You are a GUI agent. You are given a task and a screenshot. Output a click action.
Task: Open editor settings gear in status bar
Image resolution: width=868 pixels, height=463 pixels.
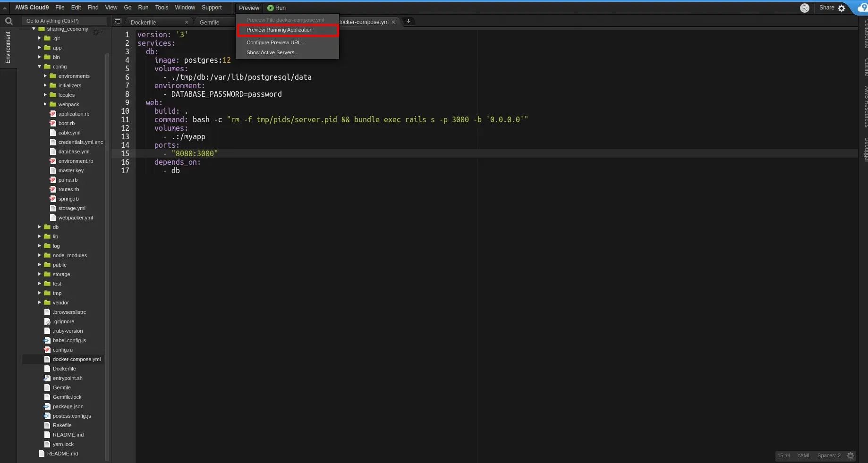tap(851, 455)
